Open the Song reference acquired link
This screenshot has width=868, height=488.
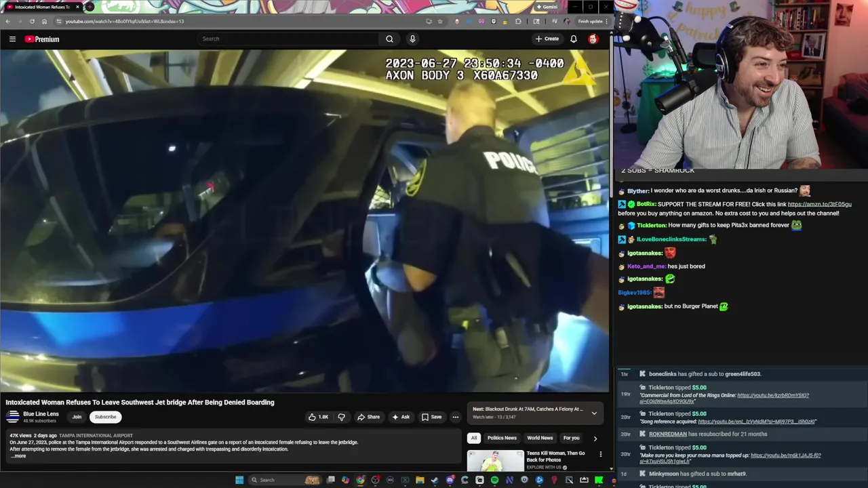tap(757, 422)
